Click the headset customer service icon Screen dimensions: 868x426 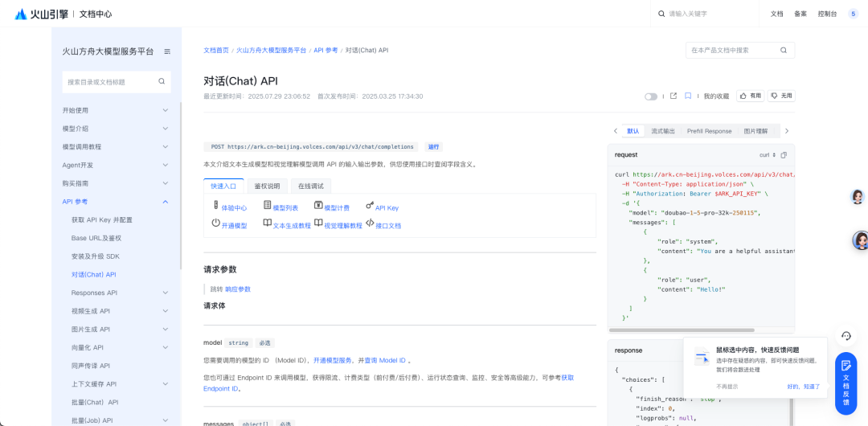point(845,336)
